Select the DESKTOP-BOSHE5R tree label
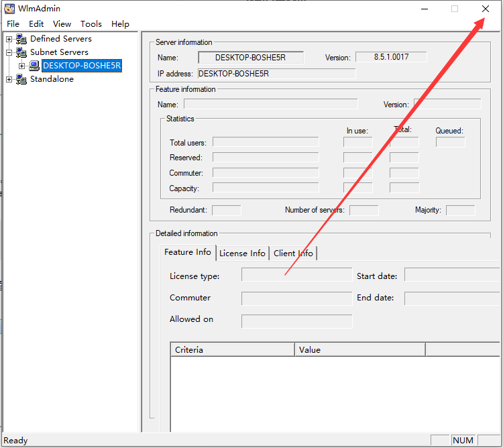Viewport: 503px width, 448px height. (x=82, y=66)
